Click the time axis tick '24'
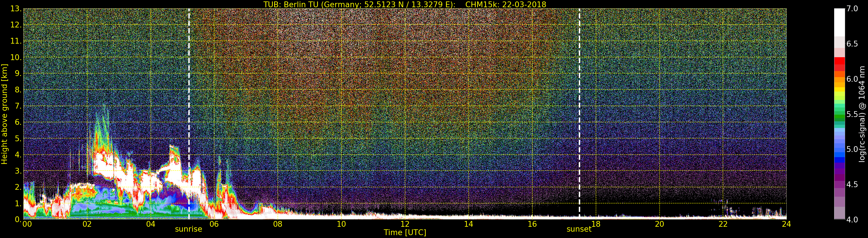The image size is (868, 238). (786, 224)
